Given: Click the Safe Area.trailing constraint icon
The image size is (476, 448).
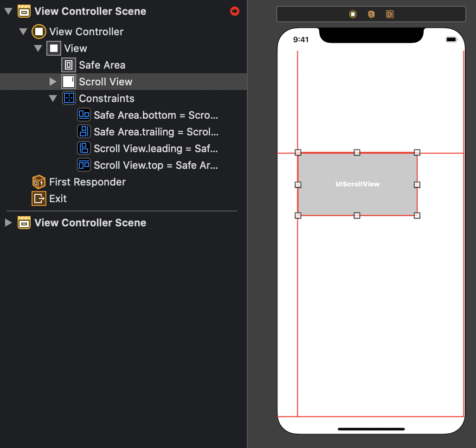Looking at the screenshot, I should click(x=84, y=132).
